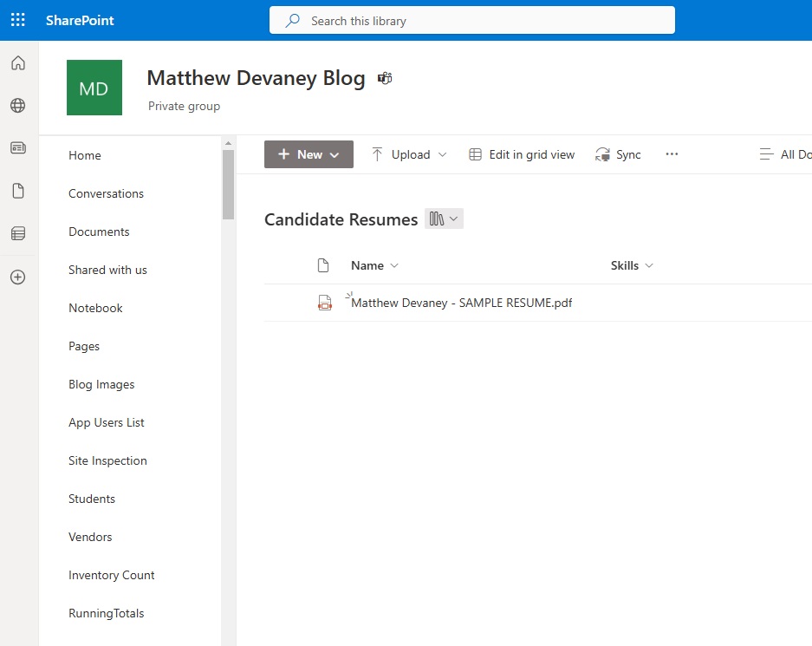Image resolution: width=812 pixels, height=646 pixels.
Task: Open My lists icon in left rail
Action: point(18,233)
